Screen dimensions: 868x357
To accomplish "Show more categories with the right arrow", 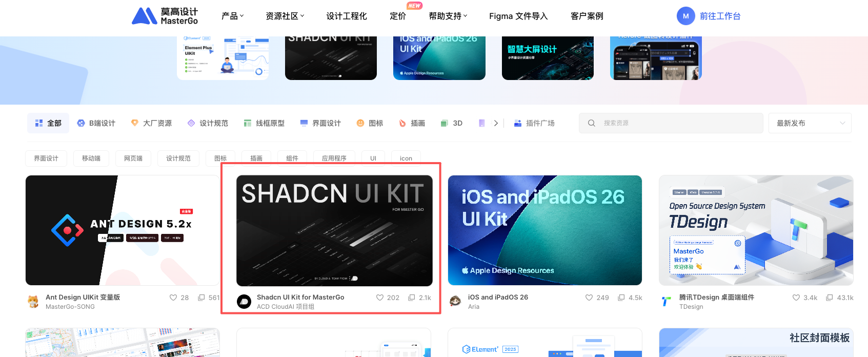I will click(x=496, y=123).
